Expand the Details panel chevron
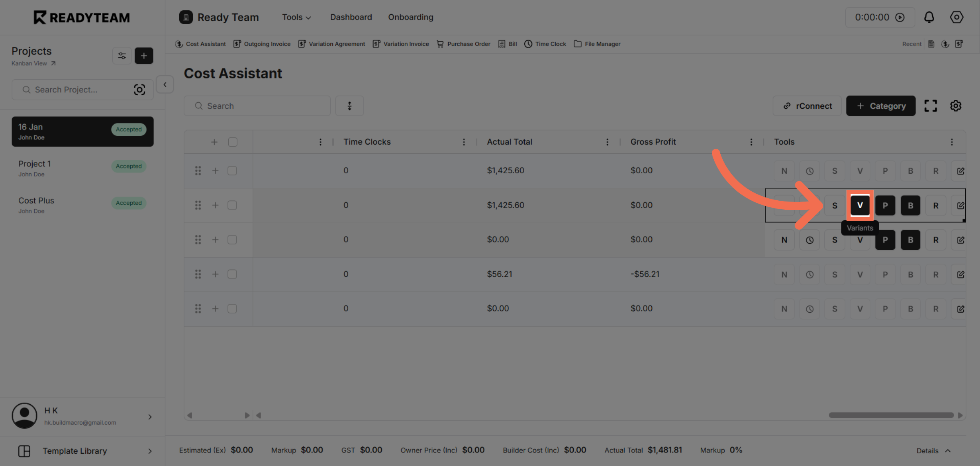The image size is (980, 466). coord(948,450)
